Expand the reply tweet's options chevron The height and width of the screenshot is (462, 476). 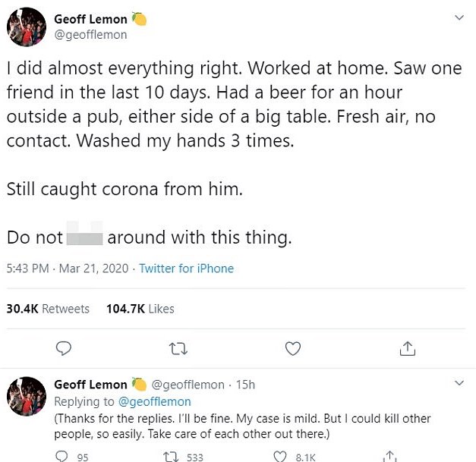click(x=459, y=383)
